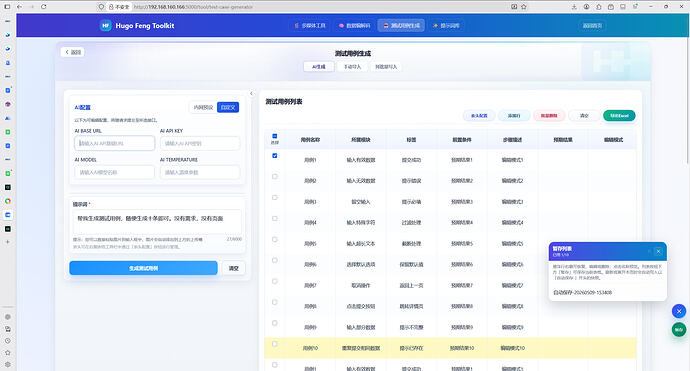Click cell 编辑模式4 in row 用例4
Screen dimensions: 690x371
512,223
